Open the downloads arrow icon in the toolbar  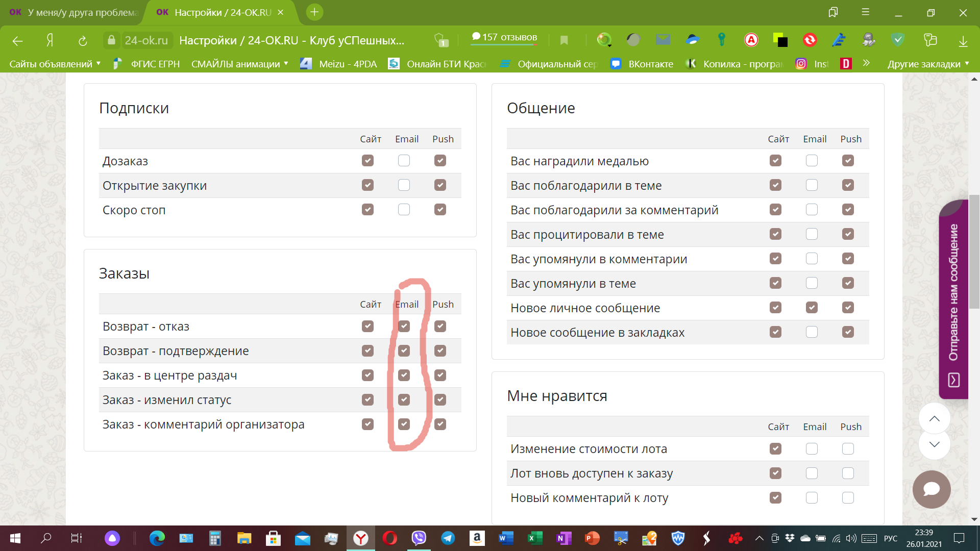coord(963,40)
